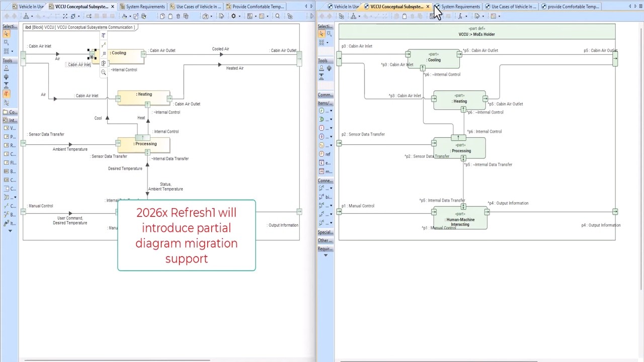644x362 pixels.
Task: Open tab list button in right pane
Action: coord(641,7)
